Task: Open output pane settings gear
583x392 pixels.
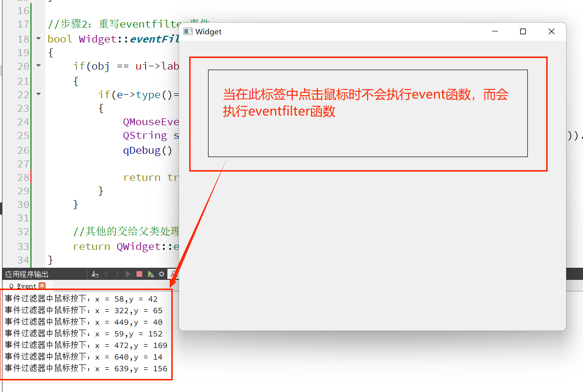Action: 162,274
